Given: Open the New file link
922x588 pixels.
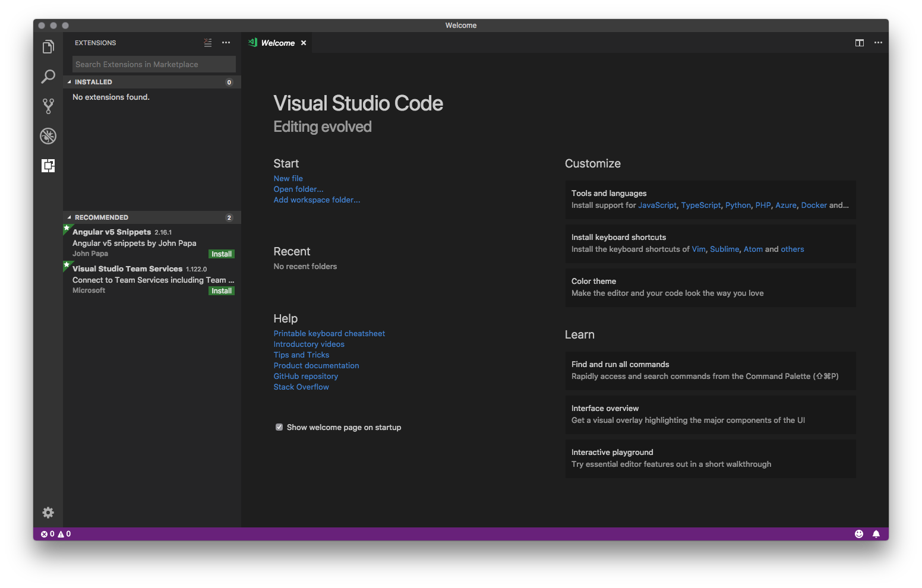Looking at the screenshot, I should [288, 178].
